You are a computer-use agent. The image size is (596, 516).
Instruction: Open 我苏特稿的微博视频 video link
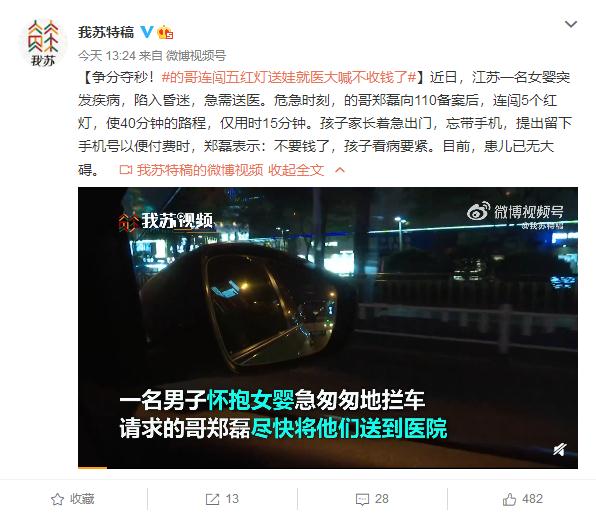point(191,170)
